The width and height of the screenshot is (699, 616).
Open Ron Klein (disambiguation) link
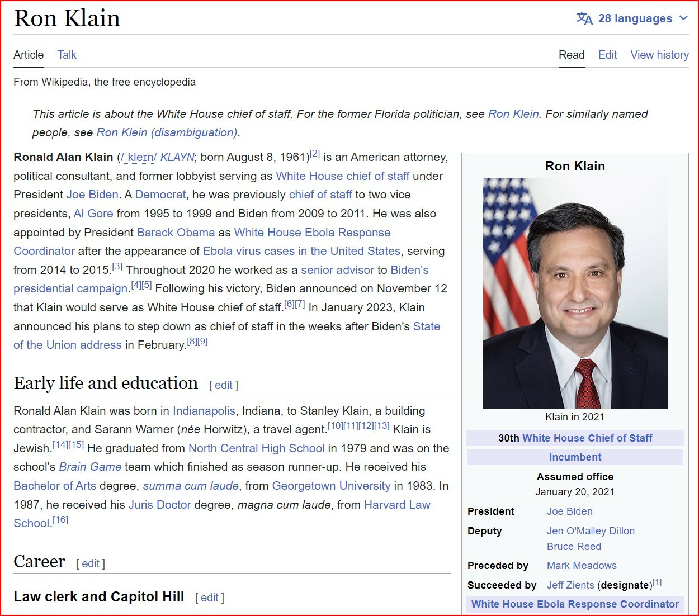coord(167,132)
